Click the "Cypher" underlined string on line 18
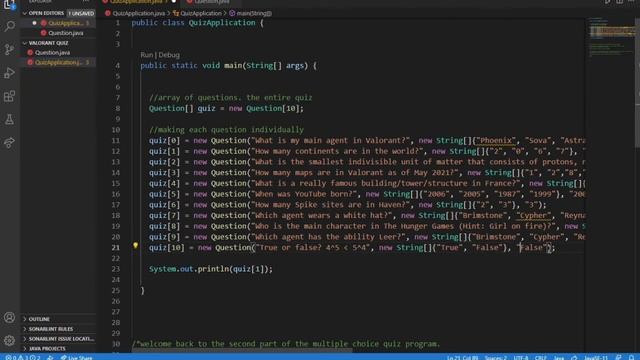 click(x=533, y=216)
